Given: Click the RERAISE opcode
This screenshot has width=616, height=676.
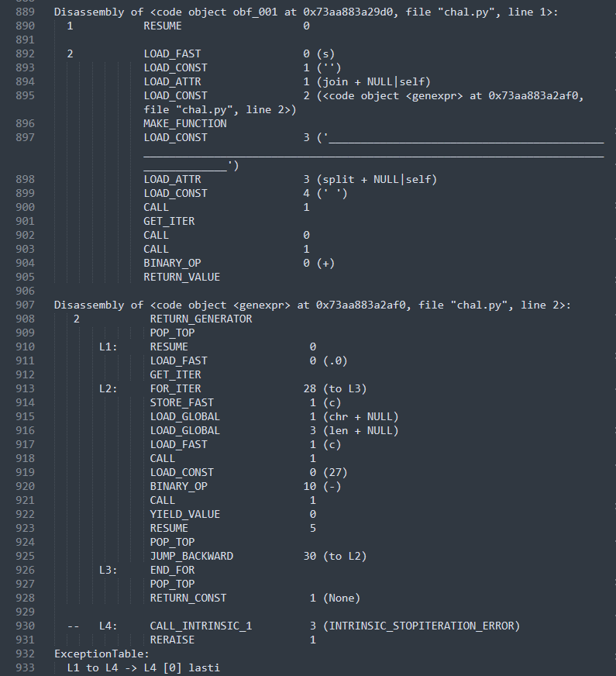Looking at the screenshot, I should pyautogui.click(x=172, y=640).
